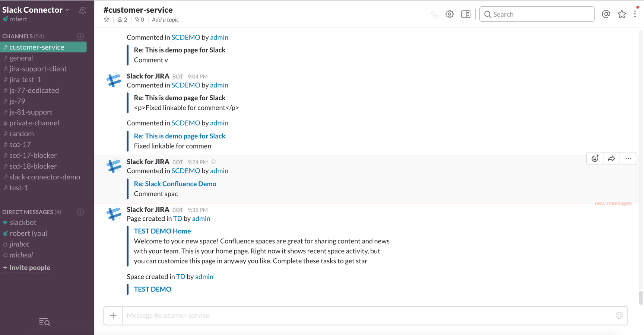Toggle channel details pane
The height and width of the screenshot is (335, 644).
click(466, 14)
